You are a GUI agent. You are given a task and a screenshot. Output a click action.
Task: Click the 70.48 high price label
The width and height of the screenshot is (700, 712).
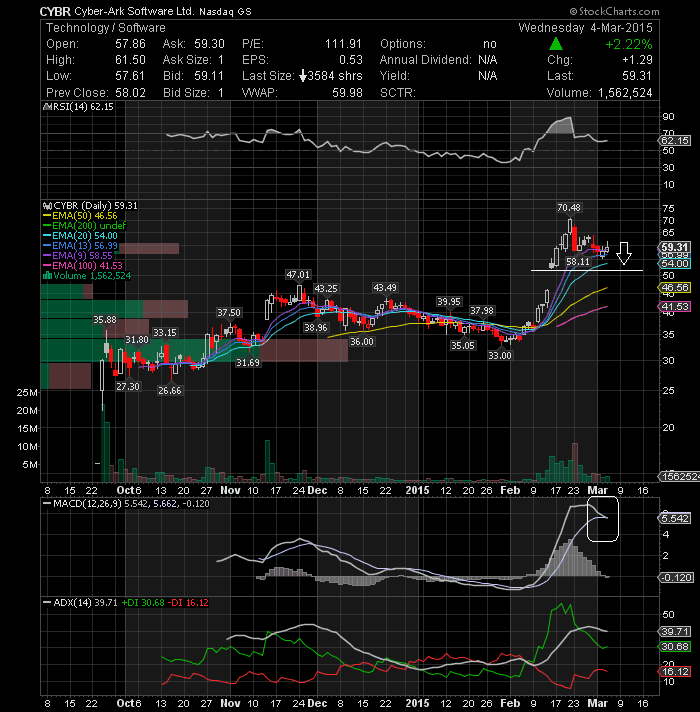point(569,208)
